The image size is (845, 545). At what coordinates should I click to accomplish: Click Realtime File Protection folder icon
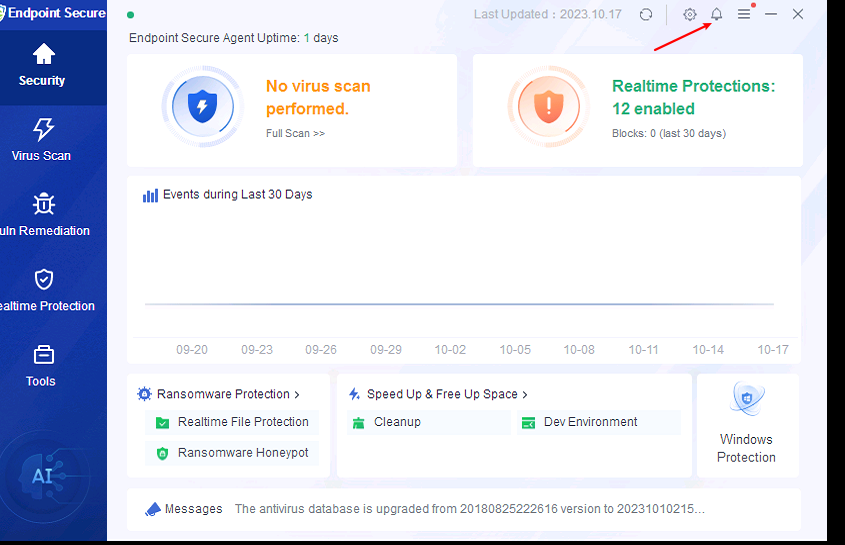point(162,423)
